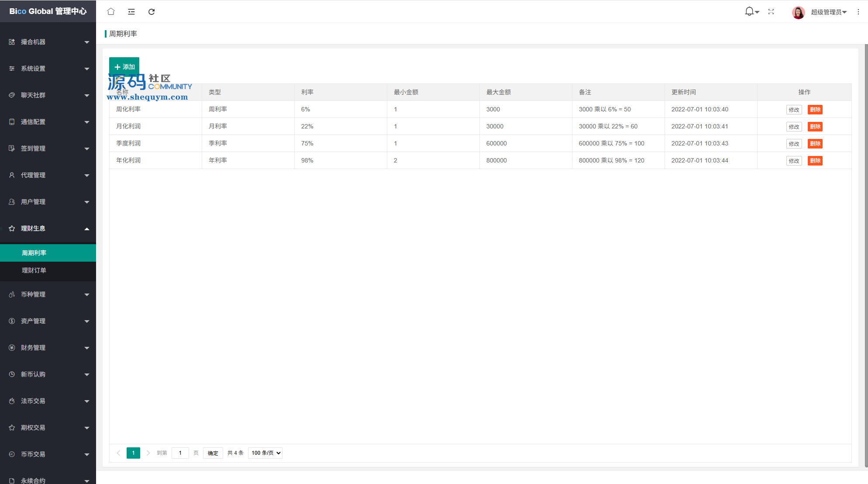Click the green 添加 button
Screen dimensions: 868x484
point(124,67)
